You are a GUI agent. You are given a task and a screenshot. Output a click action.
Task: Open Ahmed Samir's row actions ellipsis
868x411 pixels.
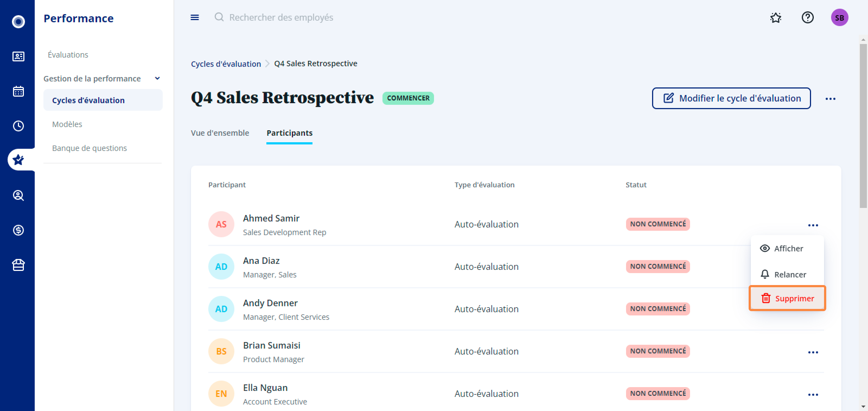click(x=813, y=225)
